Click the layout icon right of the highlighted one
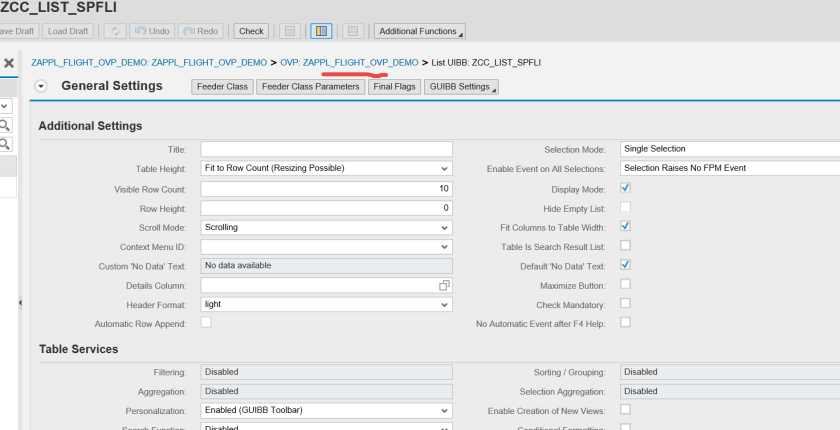The height and width of the screenshot is (430, 840). pos(353,31)
